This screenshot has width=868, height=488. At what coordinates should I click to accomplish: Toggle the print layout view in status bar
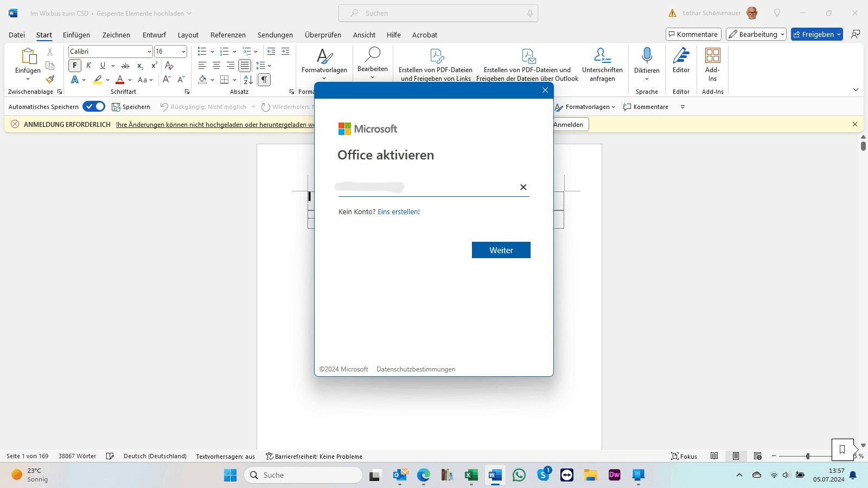click(x=736, y=456)
